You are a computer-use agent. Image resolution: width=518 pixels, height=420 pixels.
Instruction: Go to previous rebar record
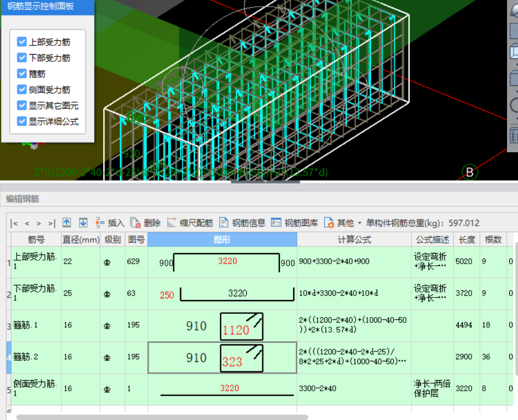click(x=27, y=224)
